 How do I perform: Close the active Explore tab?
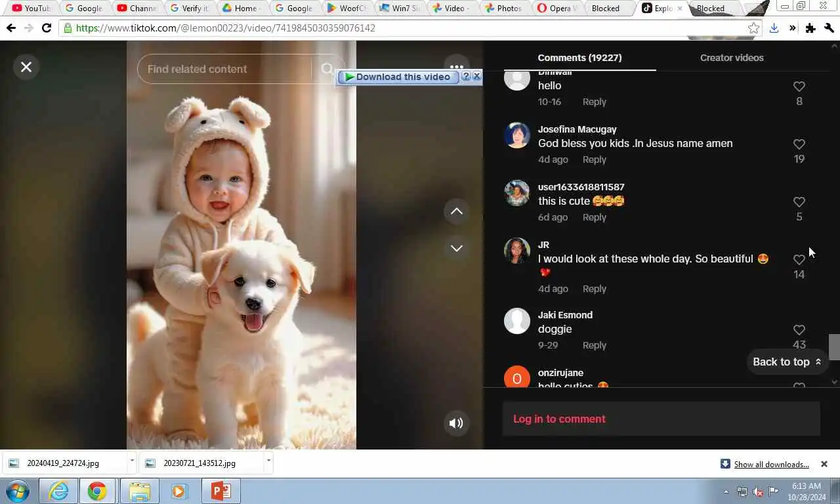(679, 9)
